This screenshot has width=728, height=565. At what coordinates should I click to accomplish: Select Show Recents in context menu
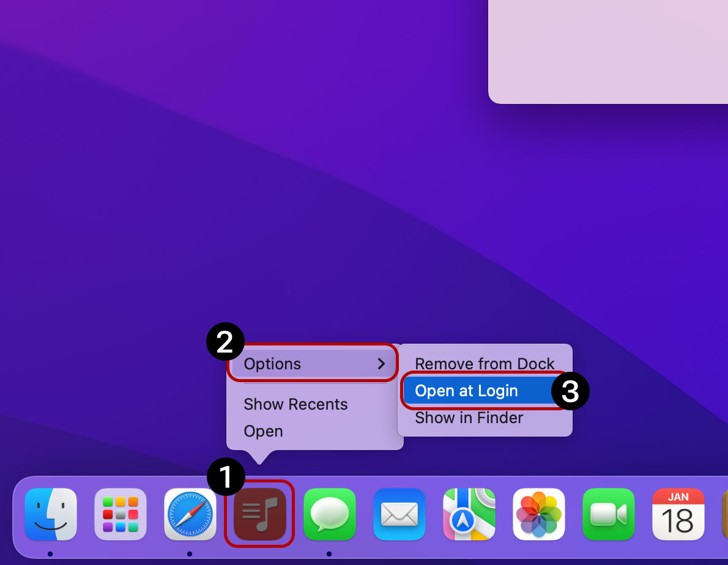[x=295, y=404]
